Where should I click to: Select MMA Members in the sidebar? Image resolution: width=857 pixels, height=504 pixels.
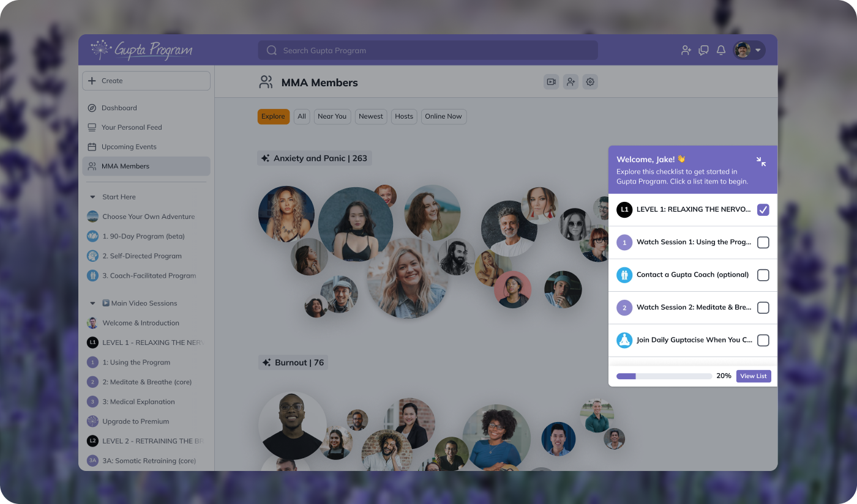click(146, 166)
